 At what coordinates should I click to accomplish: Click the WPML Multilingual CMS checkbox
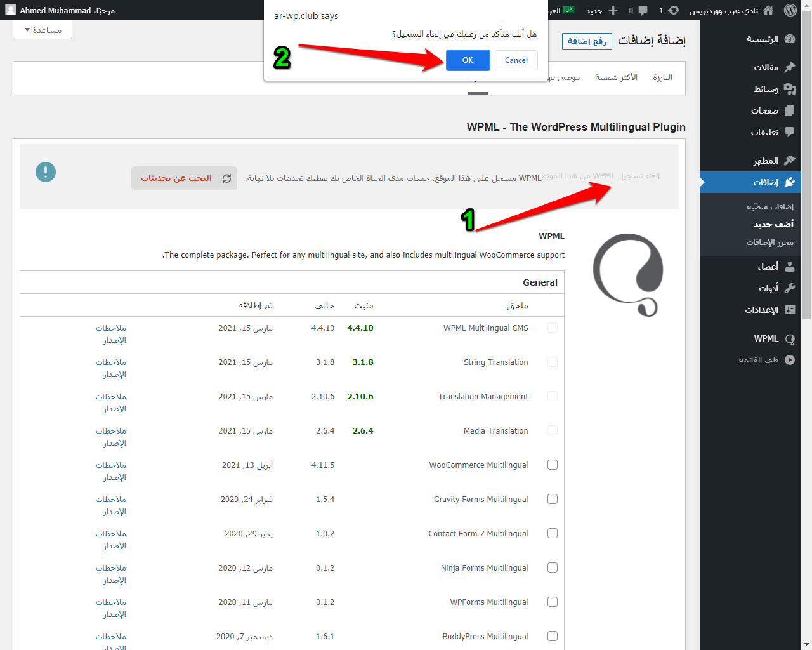point(553,328)
